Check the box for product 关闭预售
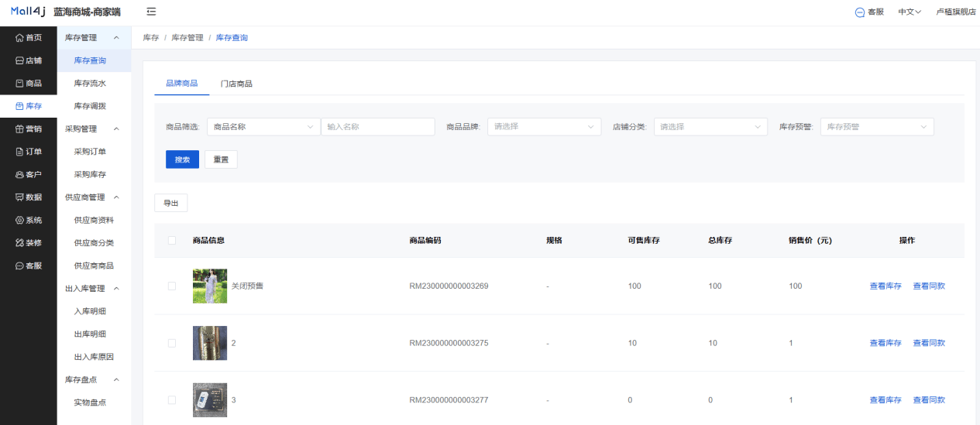Screen dimensions: 980x425 tap(172, 286)
